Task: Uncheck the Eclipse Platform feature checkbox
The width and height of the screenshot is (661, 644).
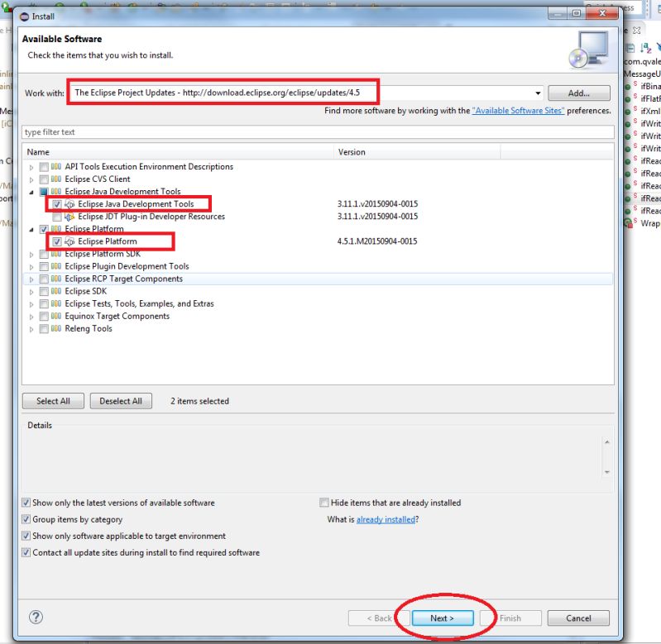Action: tap(57, 241)
